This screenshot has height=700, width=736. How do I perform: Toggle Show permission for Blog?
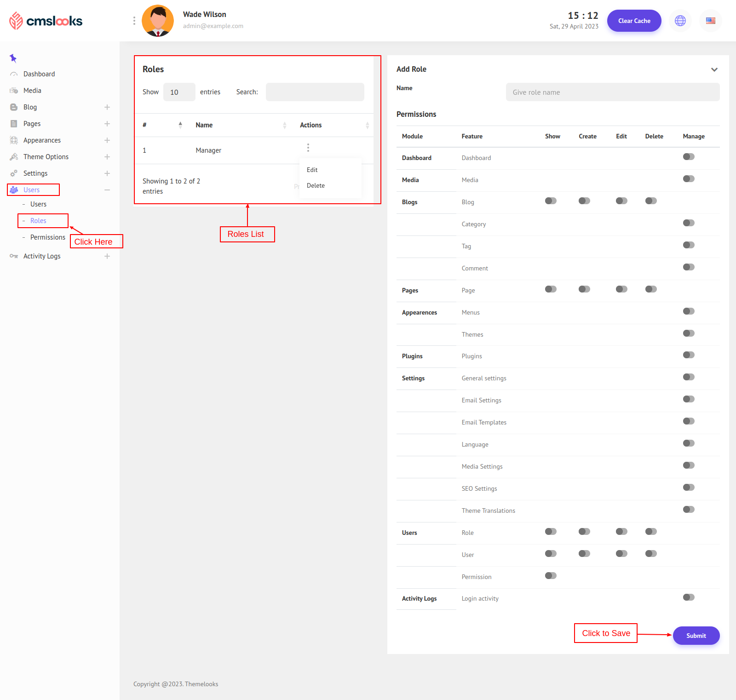coord(550,201)
